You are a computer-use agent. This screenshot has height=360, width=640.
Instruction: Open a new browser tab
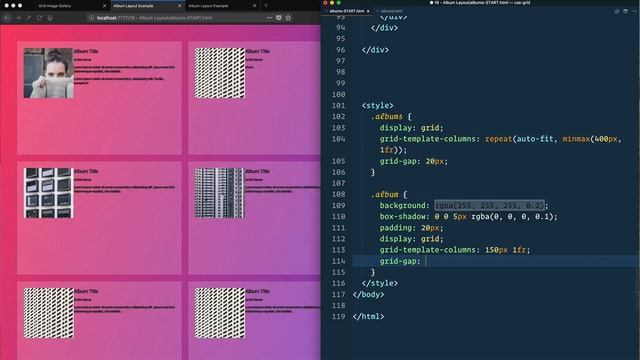[x=266, y=6]
